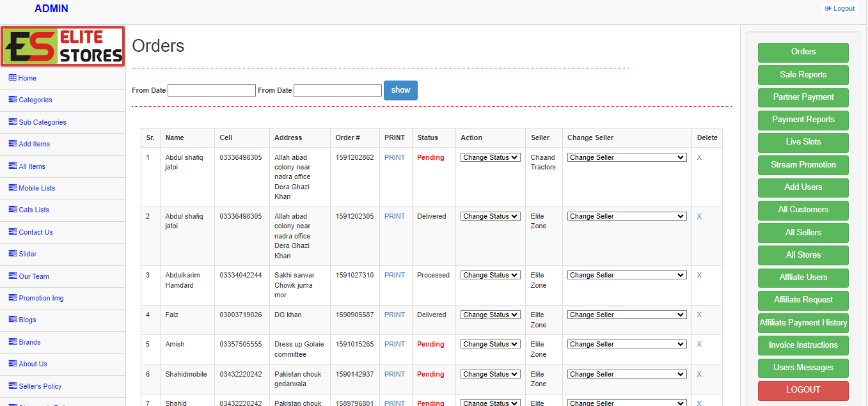Open Change Status dropdown for order 1591202862

(491, 157)
